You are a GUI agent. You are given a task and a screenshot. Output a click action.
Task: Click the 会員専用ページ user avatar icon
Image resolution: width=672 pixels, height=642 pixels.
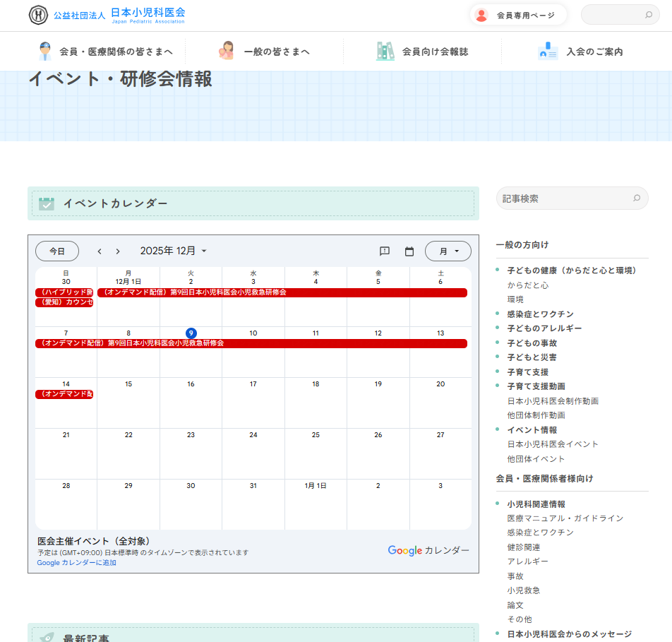pyautogui.click(x=481, y=15)
